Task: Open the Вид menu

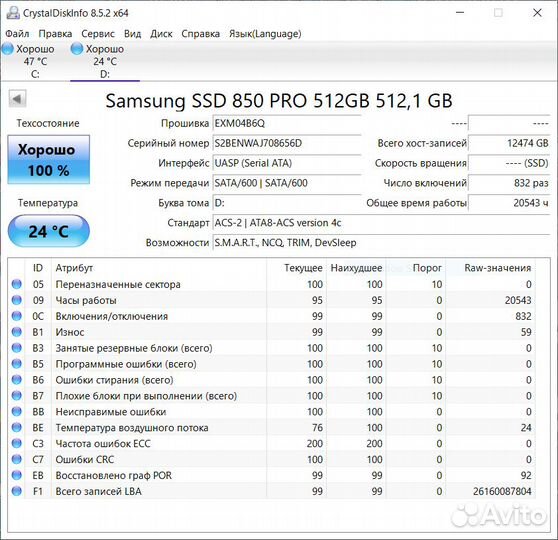Action: pyautogui.click(x=132, y=34)
